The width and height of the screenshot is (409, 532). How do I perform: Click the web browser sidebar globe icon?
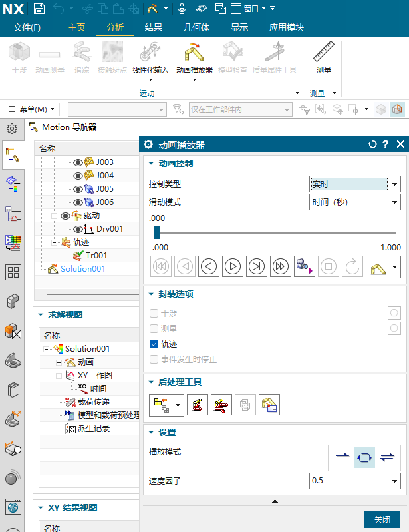tap(13, 507)
